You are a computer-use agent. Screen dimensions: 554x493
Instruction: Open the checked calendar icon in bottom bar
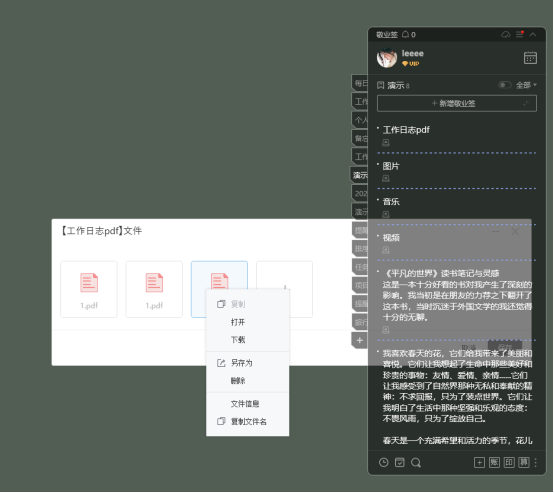pos(400,462)
